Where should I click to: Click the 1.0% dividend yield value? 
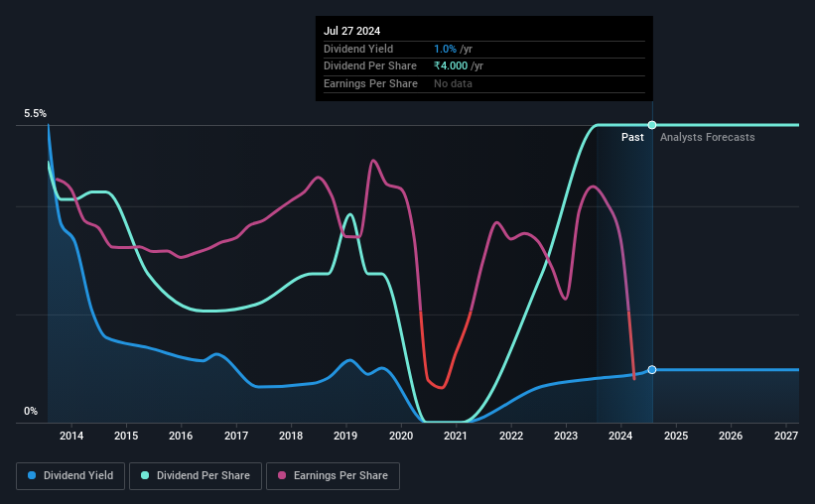point(445,49)
